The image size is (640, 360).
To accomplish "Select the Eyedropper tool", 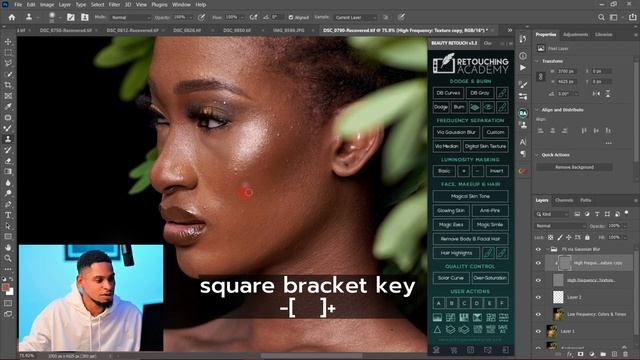I will (8, 107).
